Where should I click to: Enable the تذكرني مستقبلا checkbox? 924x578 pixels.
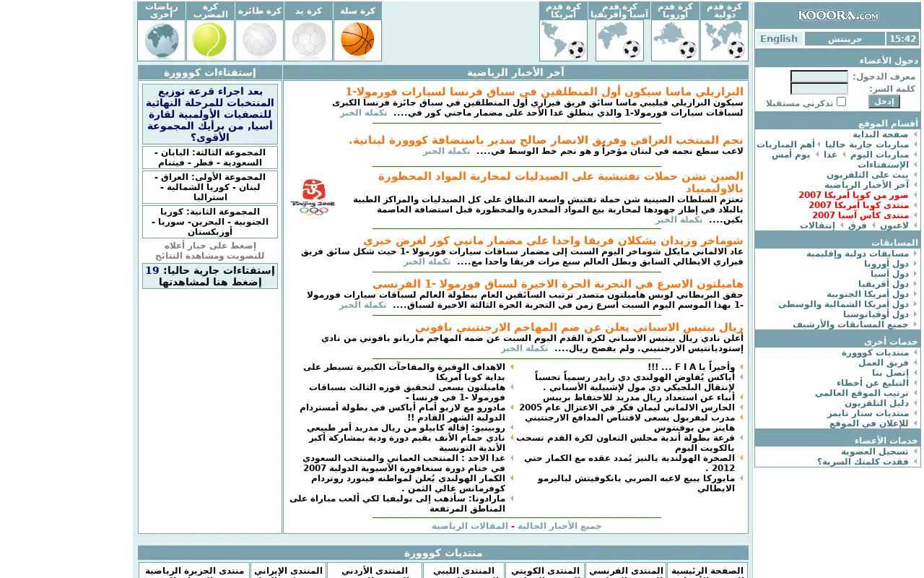[x=841, y=102]
